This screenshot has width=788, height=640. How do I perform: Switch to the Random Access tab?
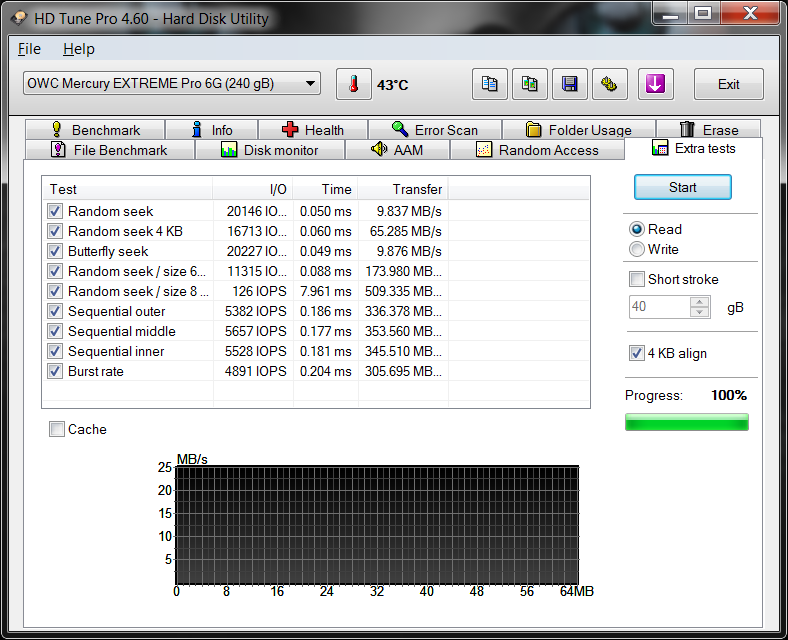click(536, 150)
